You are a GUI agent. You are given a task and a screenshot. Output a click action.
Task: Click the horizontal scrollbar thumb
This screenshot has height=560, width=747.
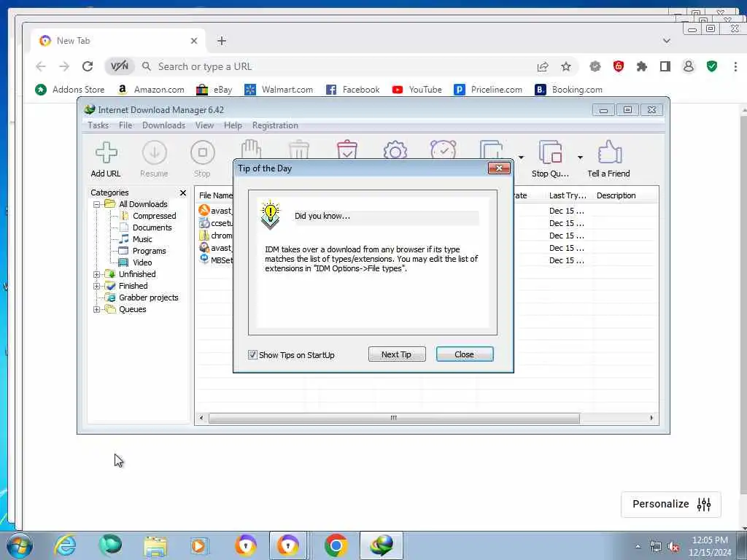point(394,418)
